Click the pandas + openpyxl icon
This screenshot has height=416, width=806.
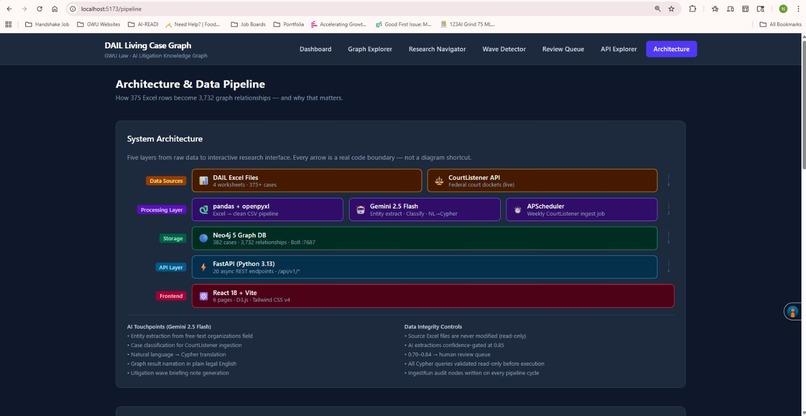click(204, 209)
